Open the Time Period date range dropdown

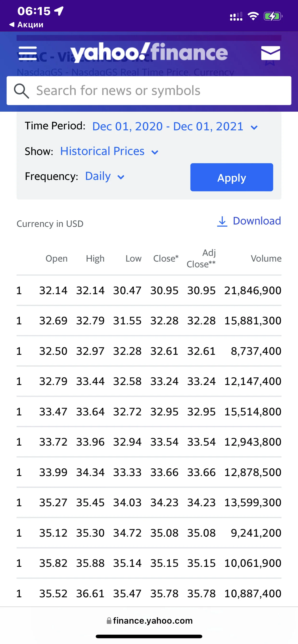175,126
